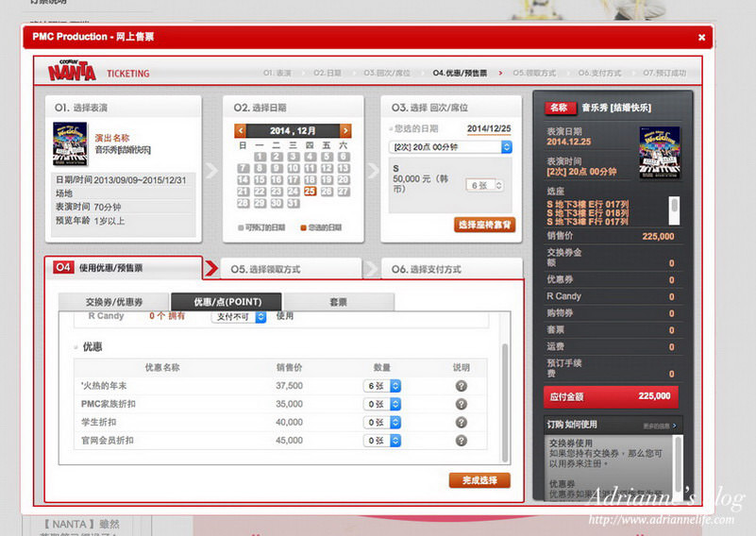Switch to the 套票 tab
756x536 pixels.
(339, 302)
